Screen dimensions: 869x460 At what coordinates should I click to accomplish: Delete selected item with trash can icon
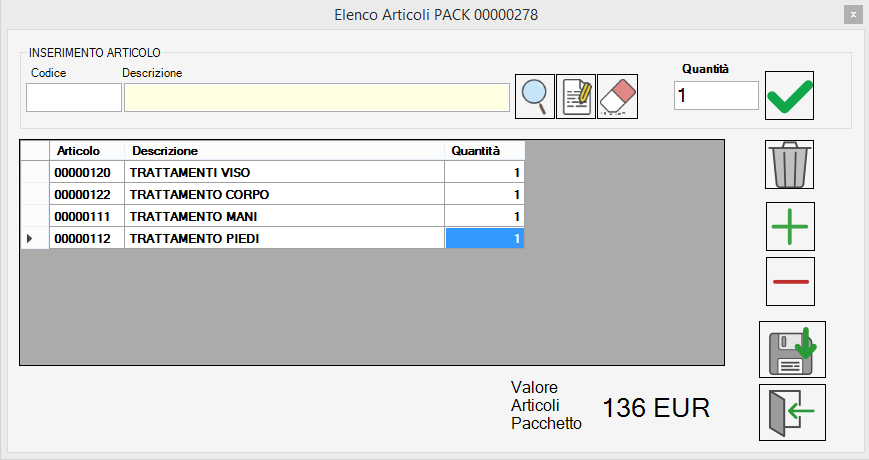pyautogui.click(x=789, y=164)
